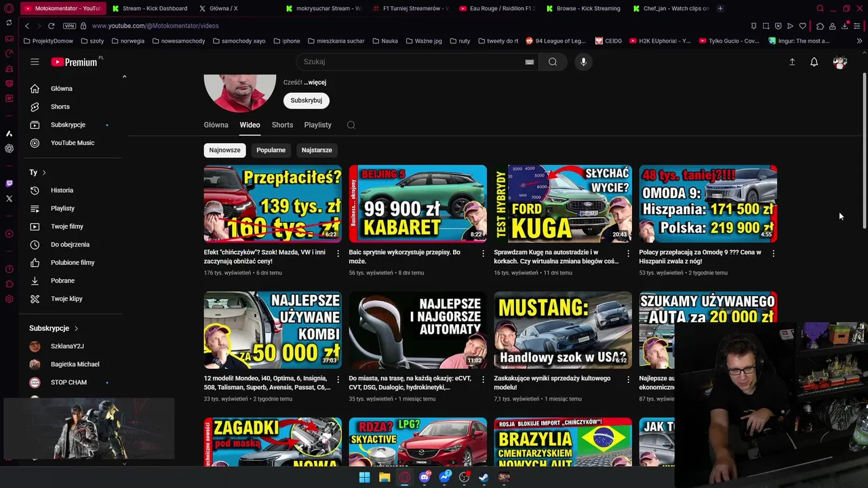Toggle the VPN badge in address bar
This screenshot has width=868, height=488.
(x=69, y=26)
